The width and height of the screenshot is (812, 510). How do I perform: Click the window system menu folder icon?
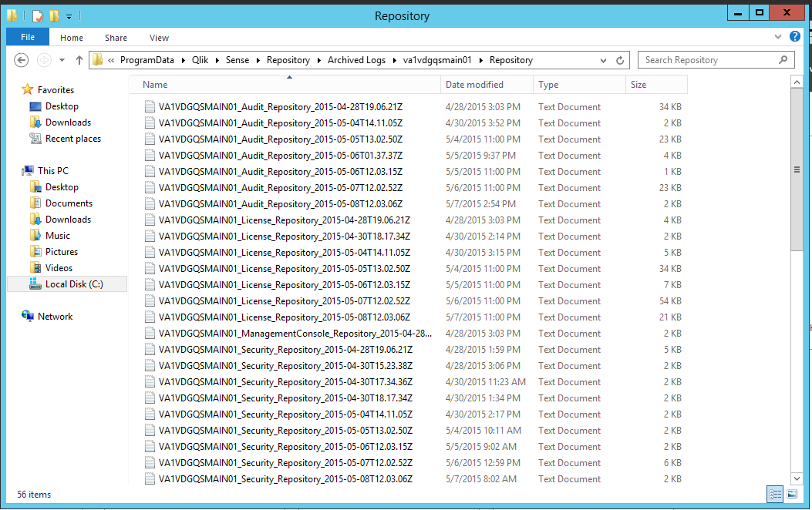click(x=12, y=16)
